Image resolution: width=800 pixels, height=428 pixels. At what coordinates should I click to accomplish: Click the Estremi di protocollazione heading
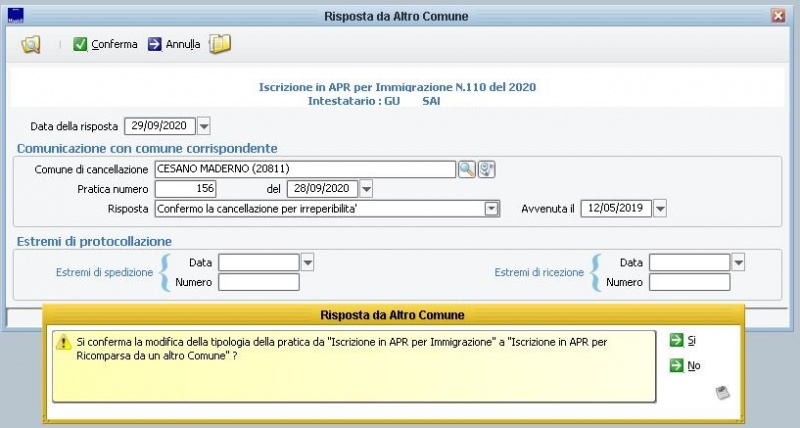94,241
